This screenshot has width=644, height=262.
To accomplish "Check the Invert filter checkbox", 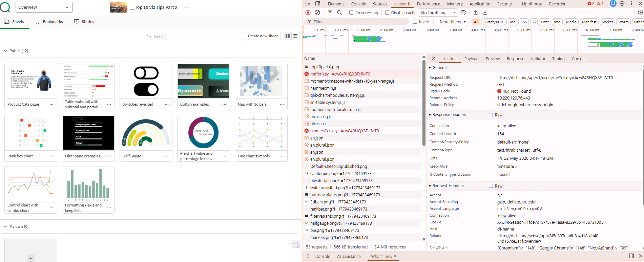I will tap(415, 22).
